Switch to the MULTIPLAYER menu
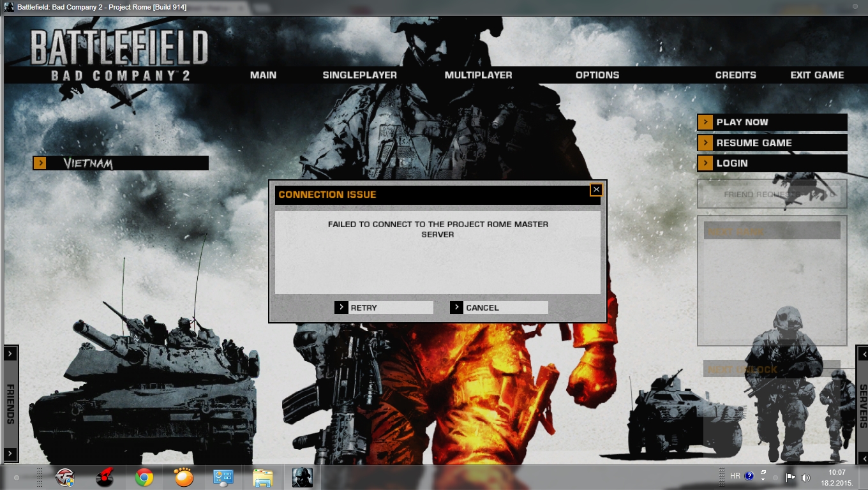This screenshot has width=868, height=490. click(x=478, y=75)
